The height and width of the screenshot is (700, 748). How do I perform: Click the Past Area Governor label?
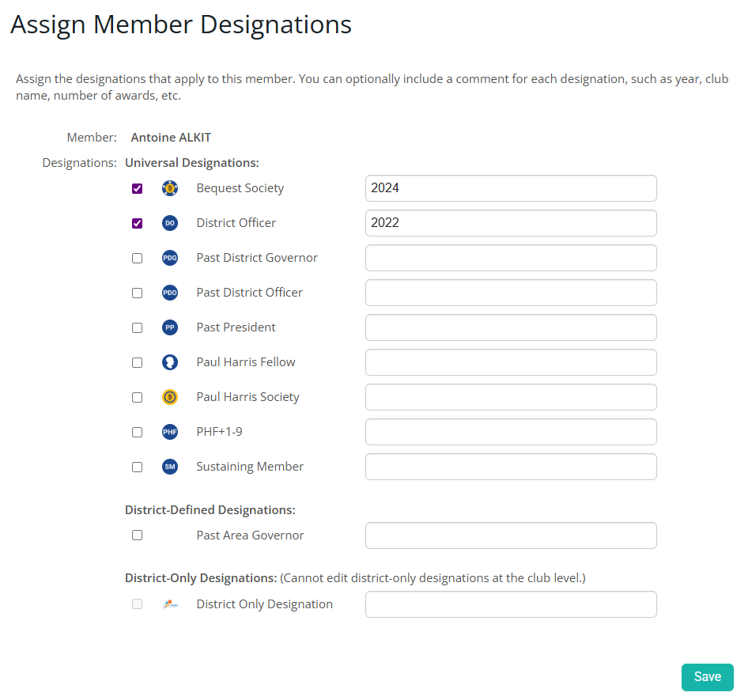tap(250, 535)
